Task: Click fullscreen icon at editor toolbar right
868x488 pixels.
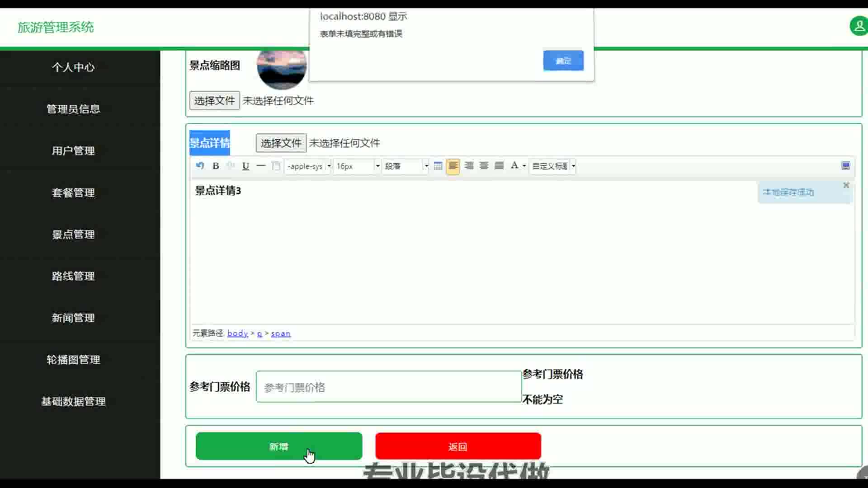Action: (x=845, y=166)
